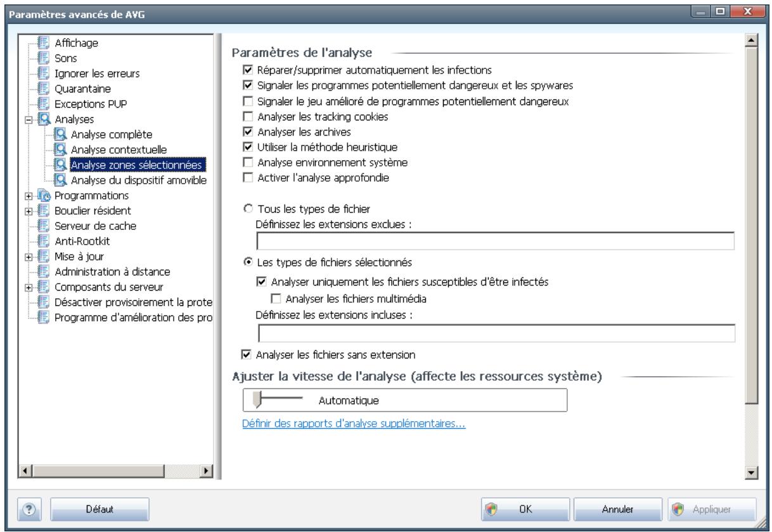Viewport: 772px width, 532px height.
Task: Toggle Utiliser la méthode heuristique
Action: pyautogui.click(x=247, y=147)
